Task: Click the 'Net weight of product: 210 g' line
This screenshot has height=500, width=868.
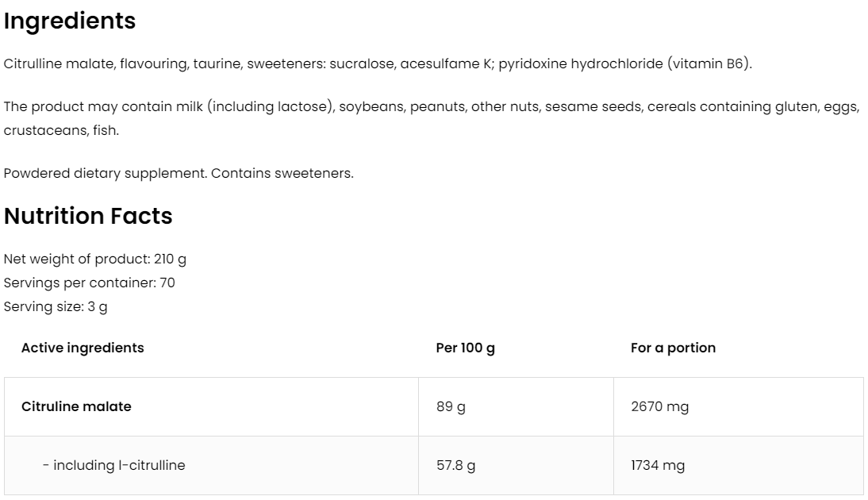Action: pyautogui.click(x=95, y=259)
